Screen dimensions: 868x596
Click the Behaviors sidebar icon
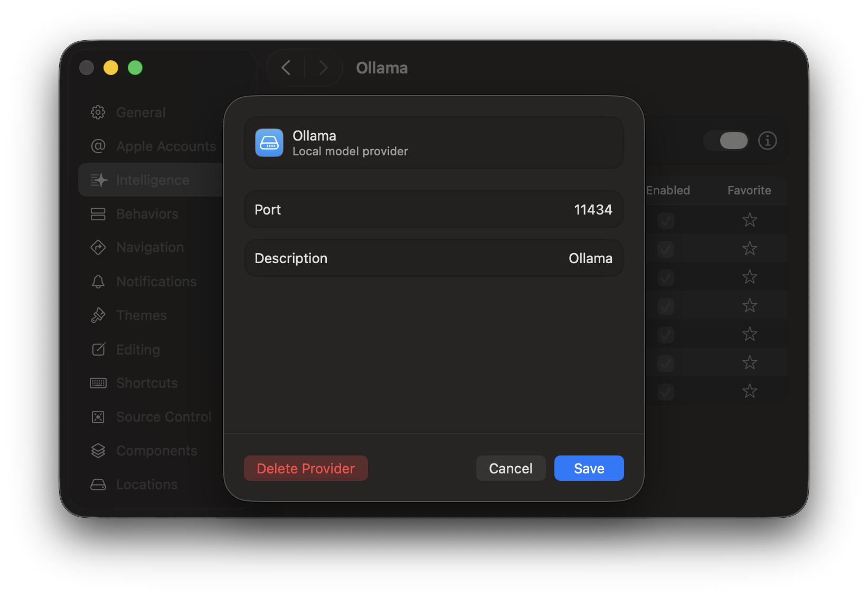98,213
